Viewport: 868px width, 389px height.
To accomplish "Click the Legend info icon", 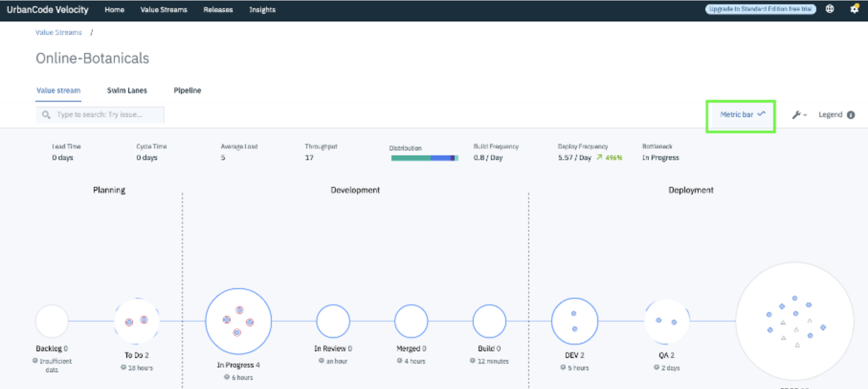I will pos(851,115).
